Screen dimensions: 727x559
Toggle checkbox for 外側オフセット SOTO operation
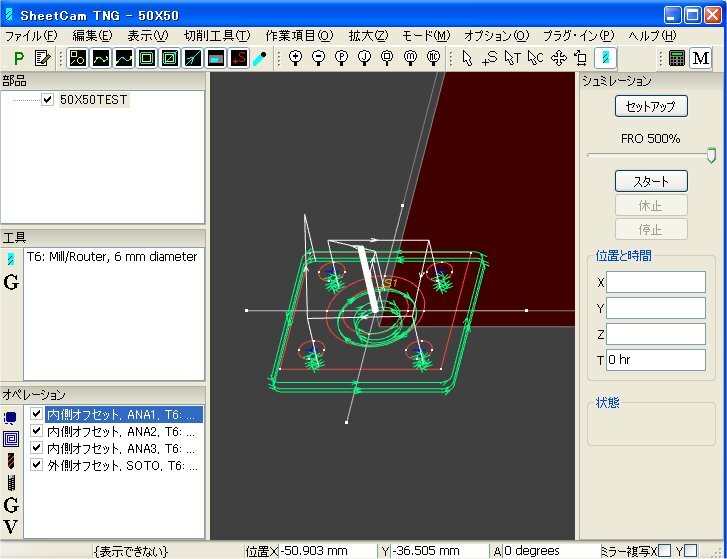pyautogui.click(x=37, y=465)
